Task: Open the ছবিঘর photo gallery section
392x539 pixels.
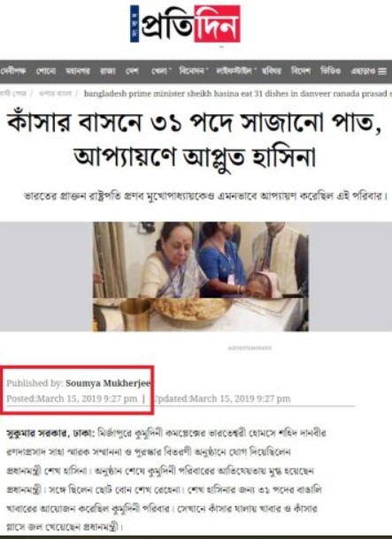Action: (x=272, y=71)
